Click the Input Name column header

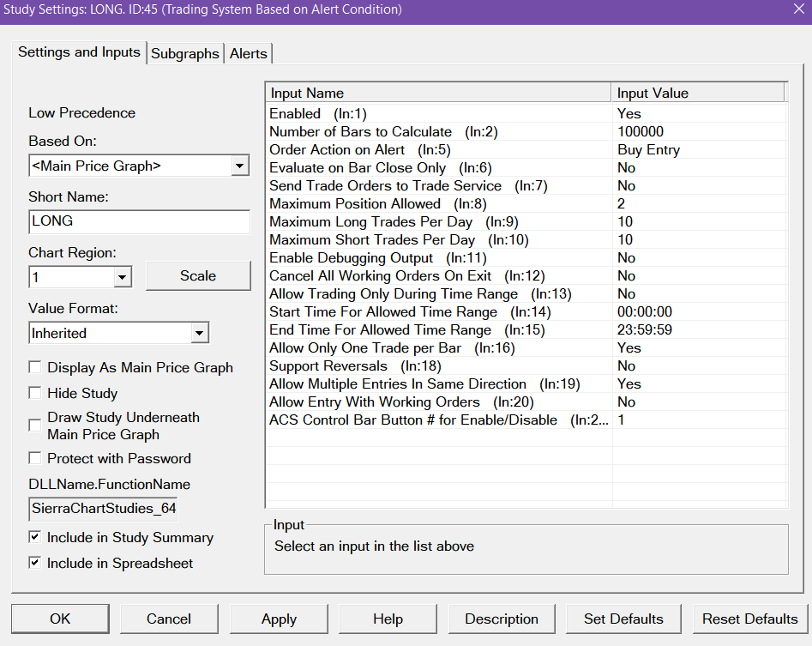click(x=439, y=93)
